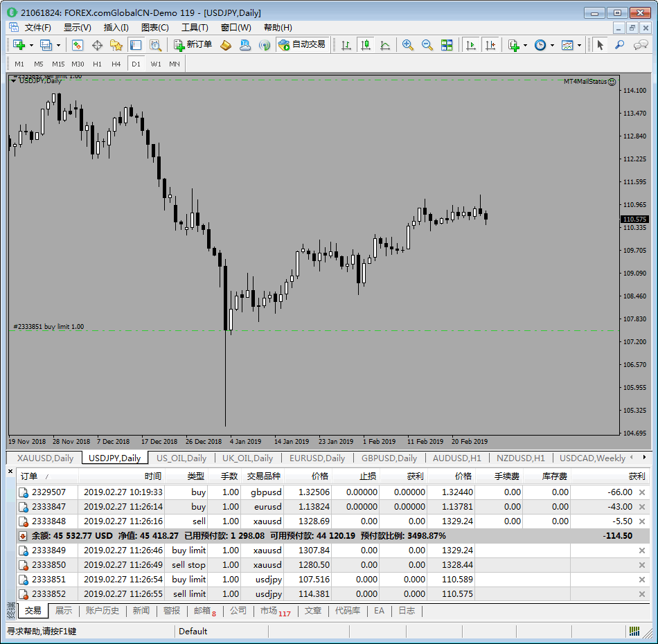Open the 账户历史 terminal tab
Screen dimensions: 658x644
[x=103, y=611]
